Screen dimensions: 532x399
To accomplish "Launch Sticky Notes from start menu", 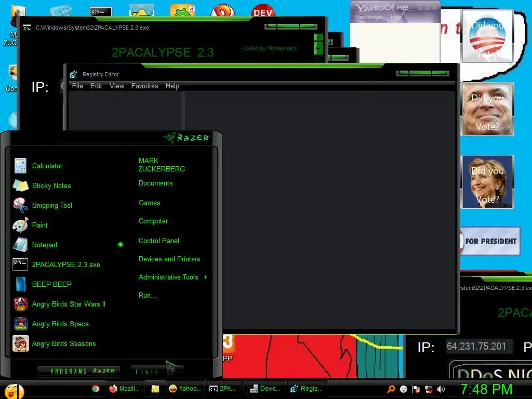I will 42,185.
